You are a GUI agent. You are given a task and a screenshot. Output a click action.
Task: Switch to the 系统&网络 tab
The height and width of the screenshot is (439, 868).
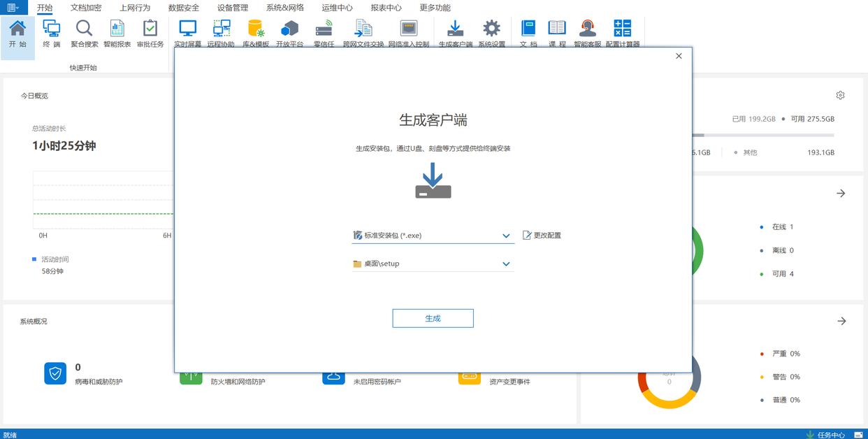(285, 8)
